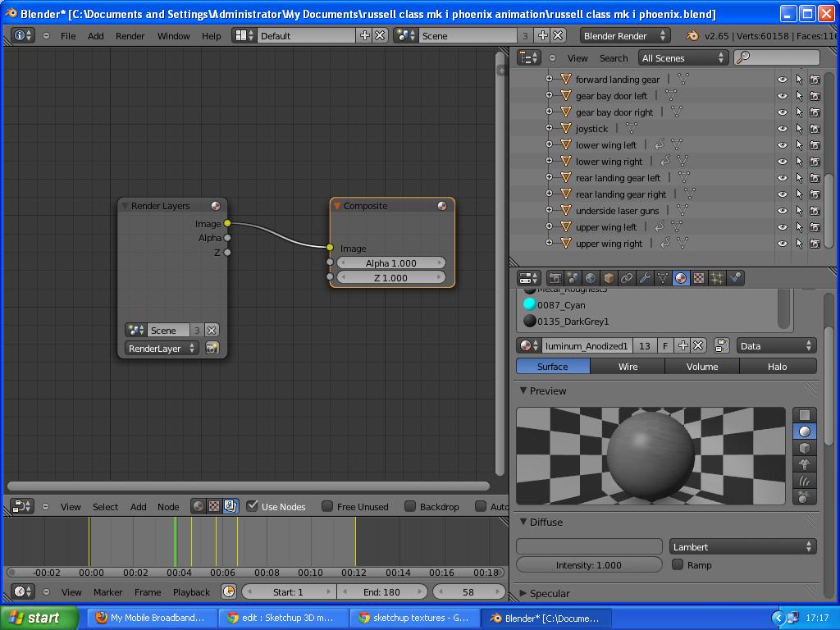Click the diffuse Intensity slider
The width and height of the screenshot is (840, 630).
click(589, 565)
